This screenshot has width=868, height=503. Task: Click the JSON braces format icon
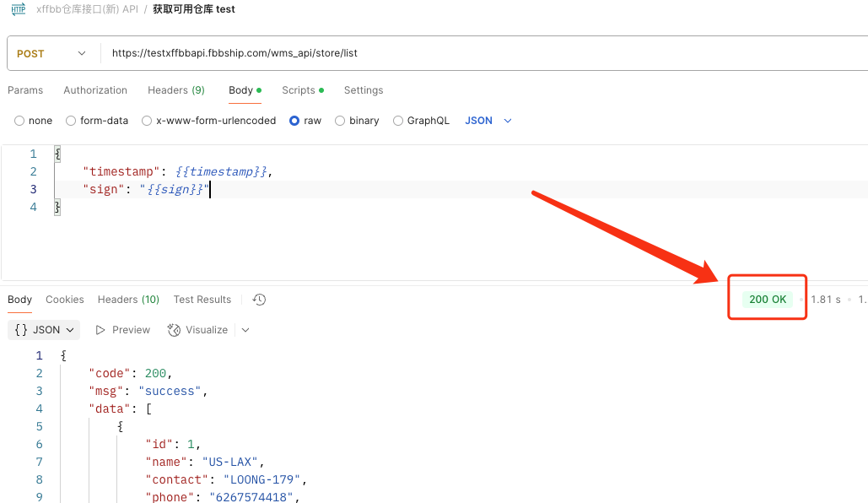point(21,330)
